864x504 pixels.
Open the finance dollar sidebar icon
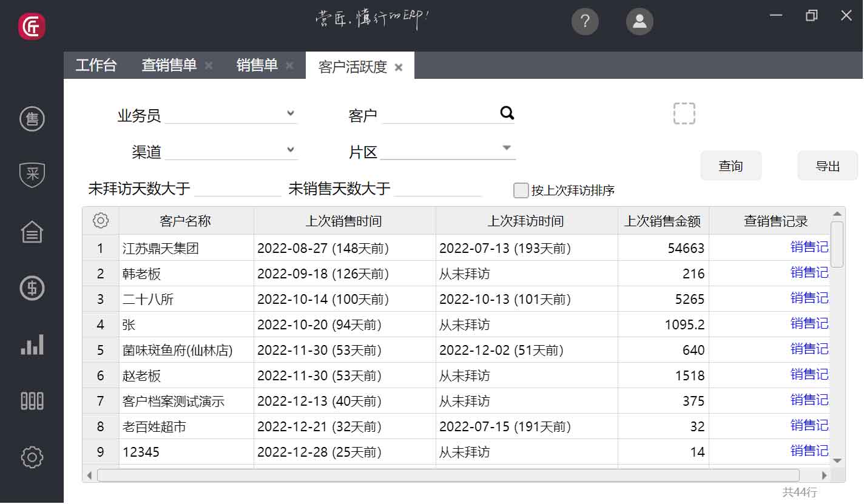coord(32,287)
